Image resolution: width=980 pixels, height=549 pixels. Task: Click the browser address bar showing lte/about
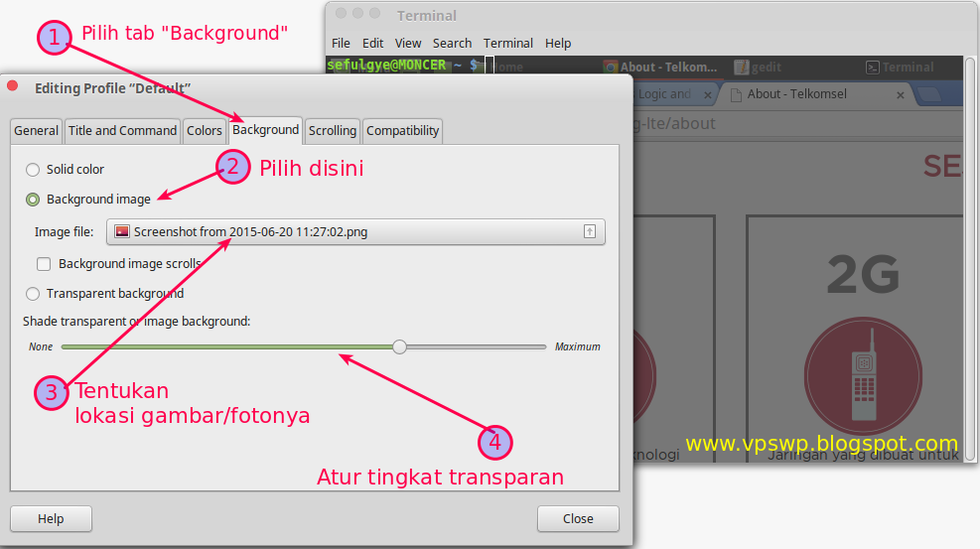[x=797, y=124]
